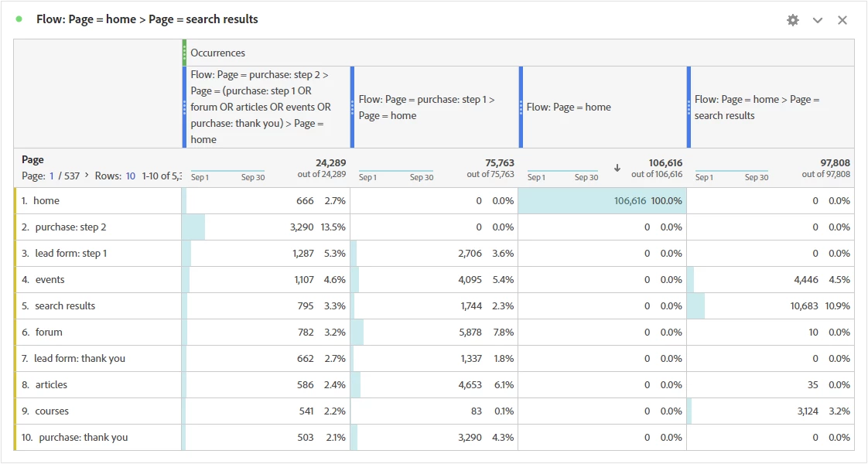Viewport: 868px width, 464px height.
Task: Collapse the panel using the chevron
Action: click(818, 20)
